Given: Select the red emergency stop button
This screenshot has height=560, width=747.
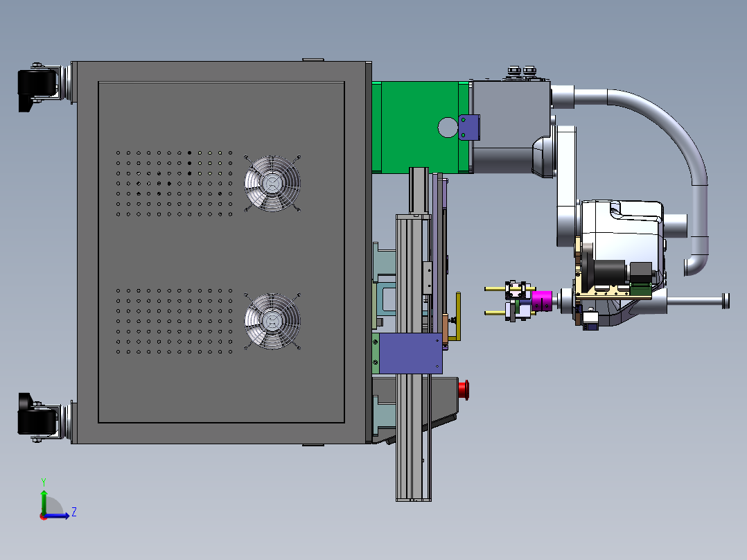Looking at the screenshot, I should (464, 390).
